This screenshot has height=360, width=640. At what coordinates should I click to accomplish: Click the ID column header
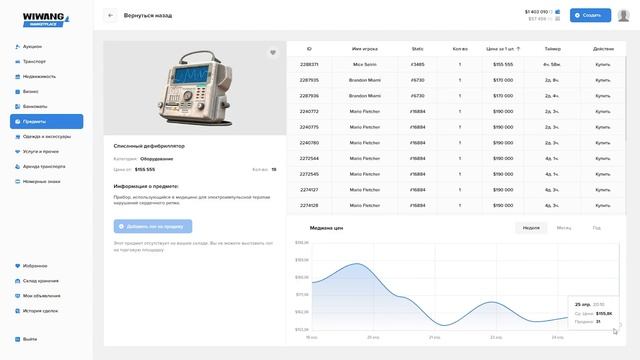pos(309,49)
